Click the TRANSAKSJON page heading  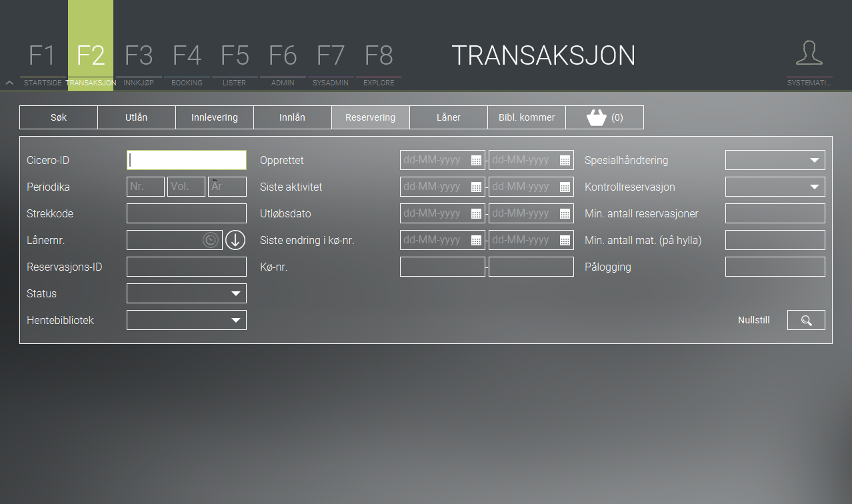(x=543, y=55)
